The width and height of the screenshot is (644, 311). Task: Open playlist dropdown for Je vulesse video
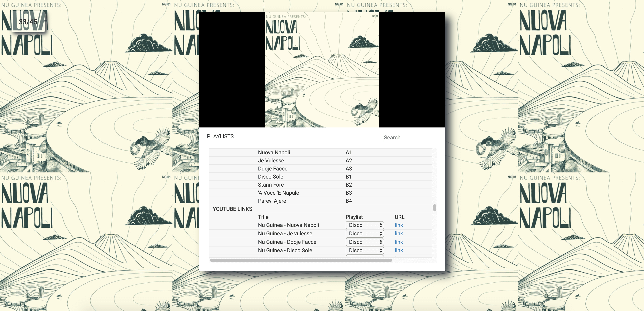(364, 233)
